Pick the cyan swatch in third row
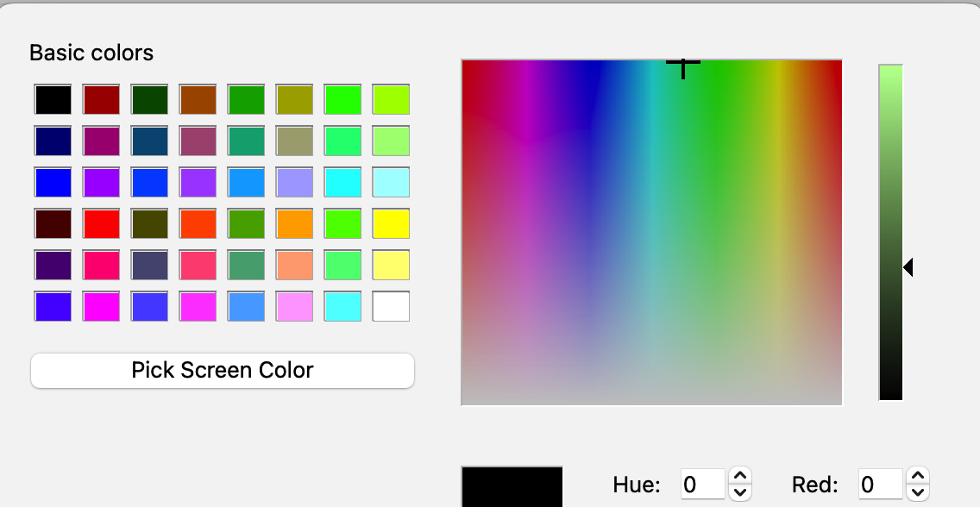 [x=342, y=182]
